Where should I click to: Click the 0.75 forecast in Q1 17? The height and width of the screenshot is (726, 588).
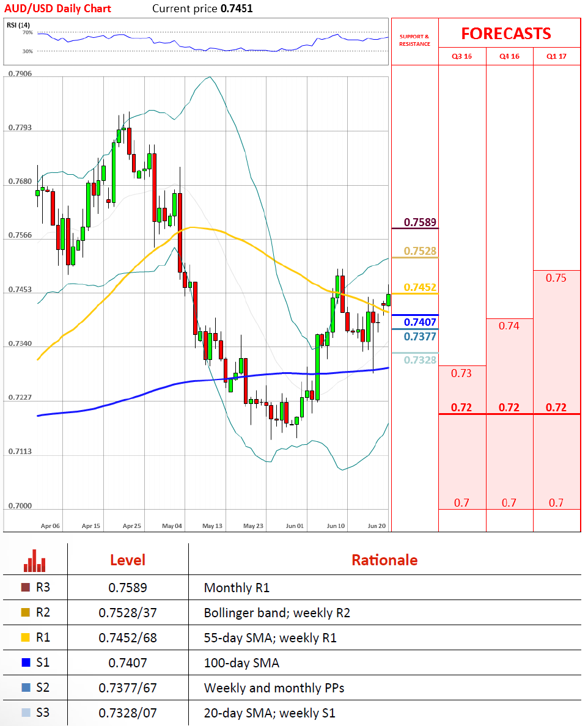(x=556, y=278)
